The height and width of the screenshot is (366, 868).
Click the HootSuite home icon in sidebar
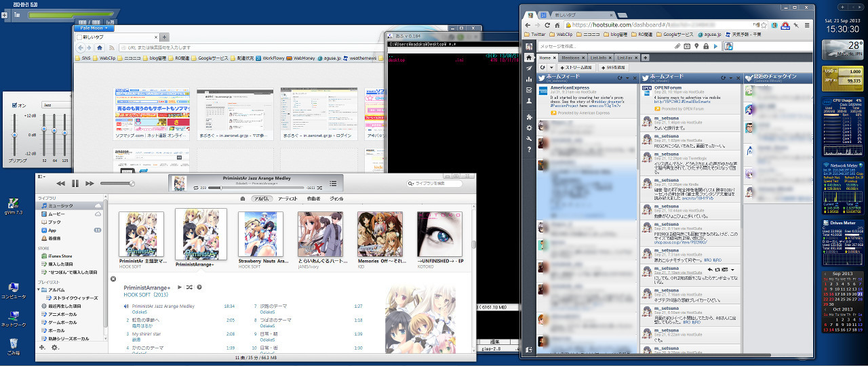528,58
